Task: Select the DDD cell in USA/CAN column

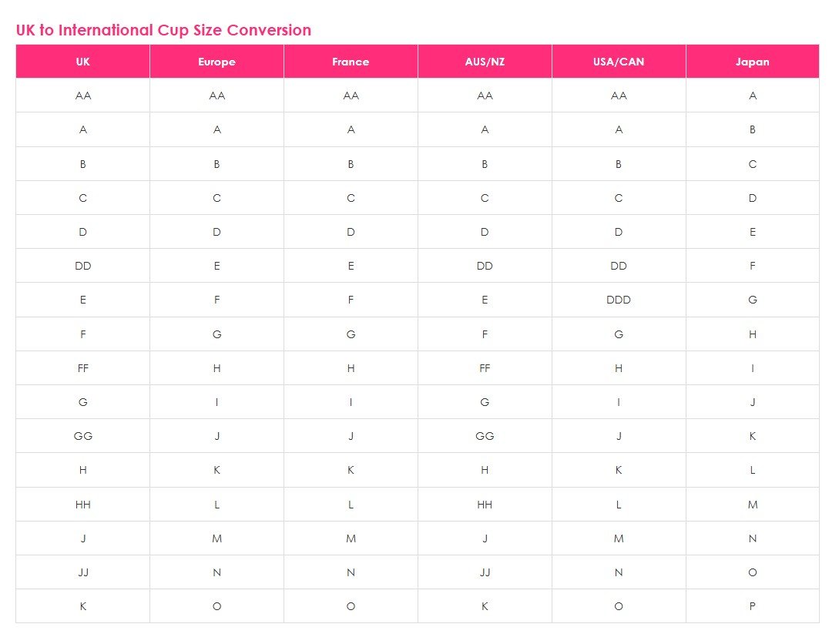Action: pyautogui.click(x=619, y=300)
